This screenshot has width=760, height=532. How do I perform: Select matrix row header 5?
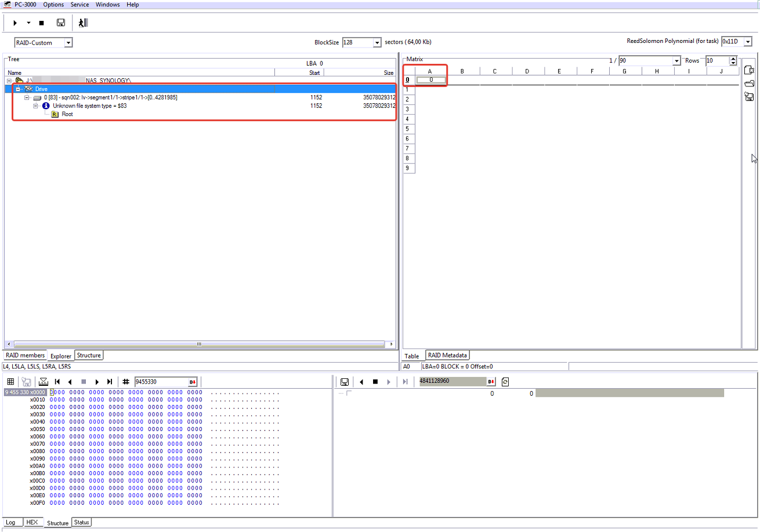click(409, 129)
